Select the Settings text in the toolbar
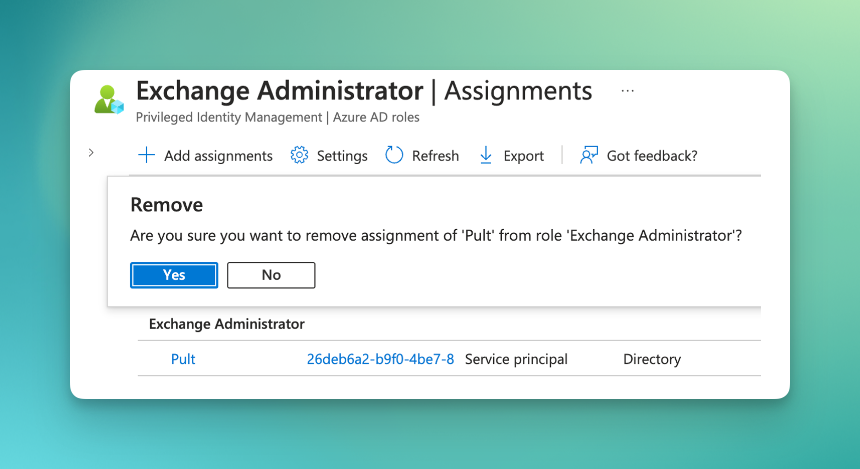The width and height of the screenshot is (860, 469). (x=342, y=156)
